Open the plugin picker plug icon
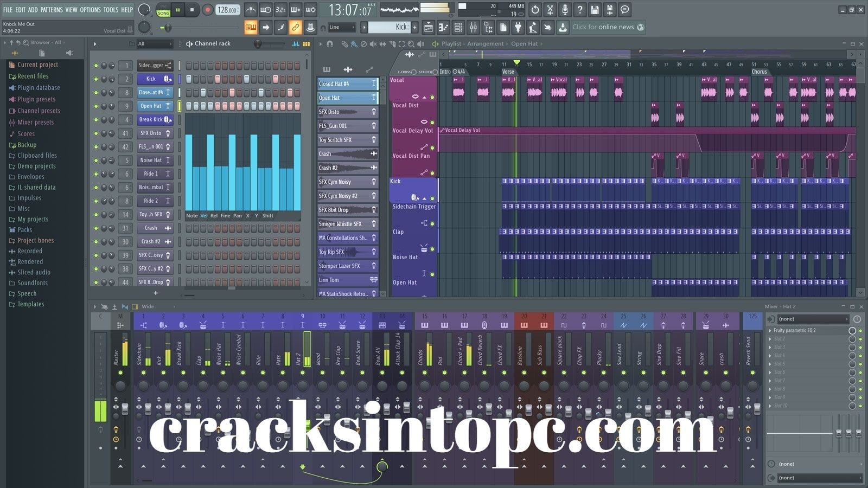868x488 pixels. (518, 27)
